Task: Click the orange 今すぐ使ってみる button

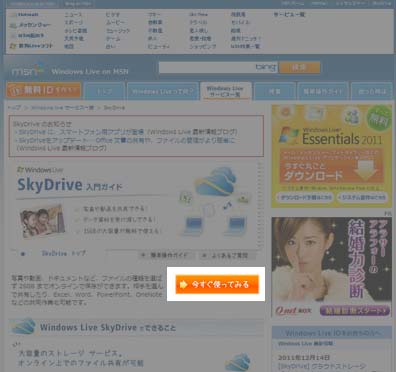Action: pos(217,284)
